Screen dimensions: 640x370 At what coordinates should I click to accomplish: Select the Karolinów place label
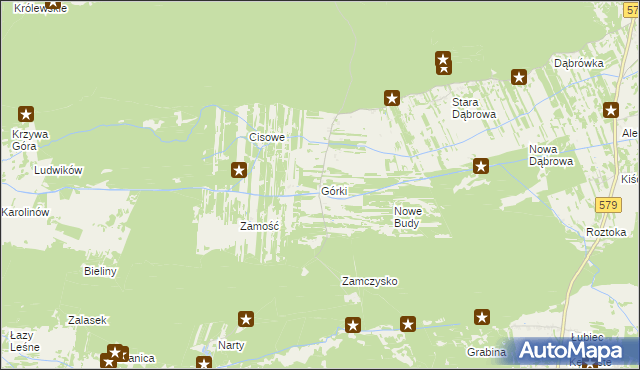coord(25,212)
